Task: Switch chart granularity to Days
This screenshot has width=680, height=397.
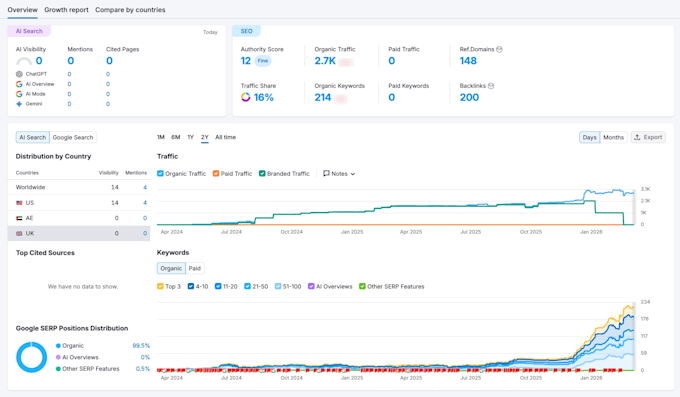Action: (x=589, y=137)
